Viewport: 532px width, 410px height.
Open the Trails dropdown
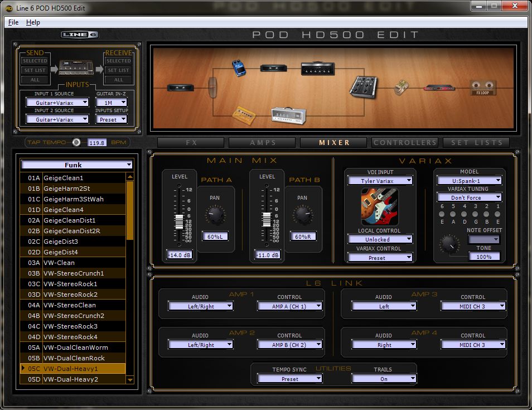point(384,378)
